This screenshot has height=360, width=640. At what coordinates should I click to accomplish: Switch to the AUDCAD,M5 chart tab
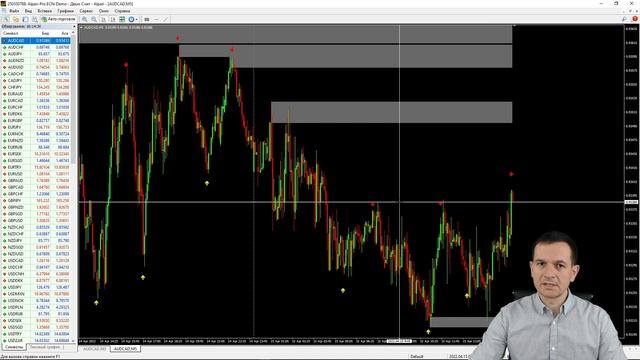click(x=125, y=349)
